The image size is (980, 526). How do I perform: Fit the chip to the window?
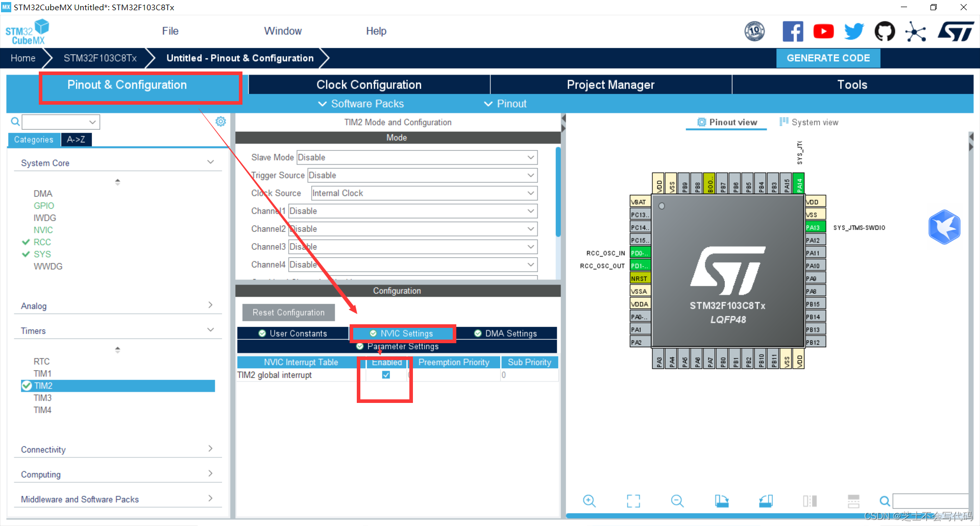click(633, 501)
